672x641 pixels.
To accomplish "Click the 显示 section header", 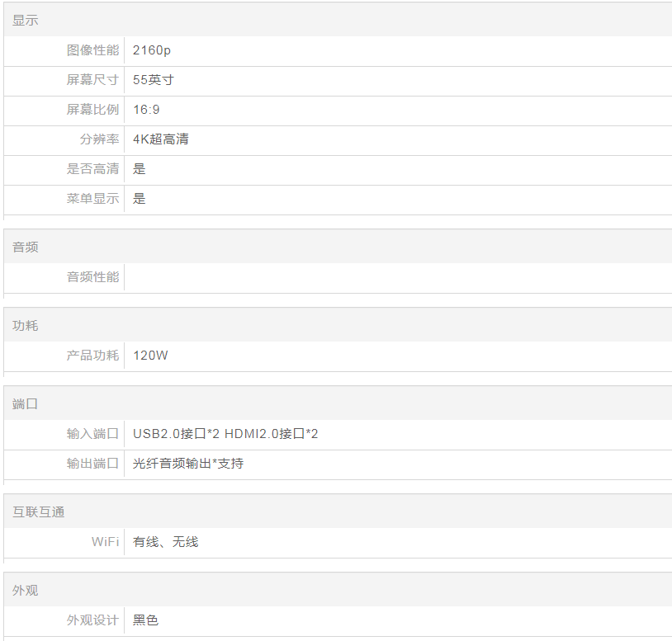I will 26,20.
